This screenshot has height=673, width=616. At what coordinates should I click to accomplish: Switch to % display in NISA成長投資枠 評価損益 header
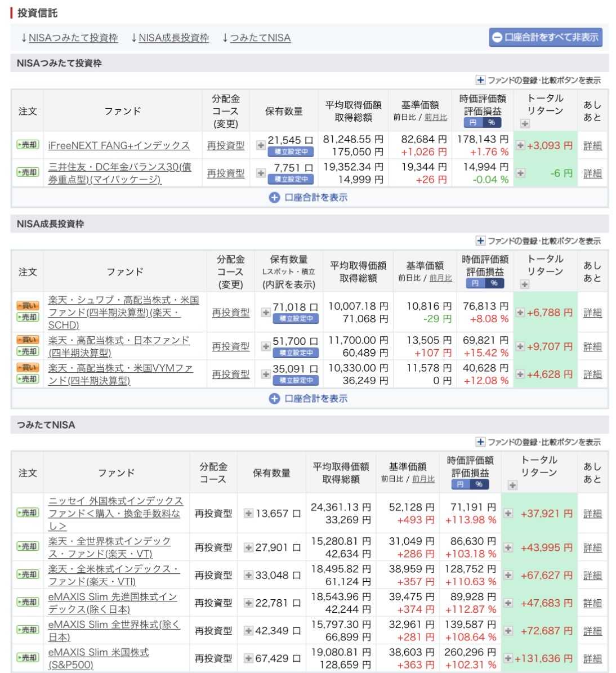[x=494, y=283]
